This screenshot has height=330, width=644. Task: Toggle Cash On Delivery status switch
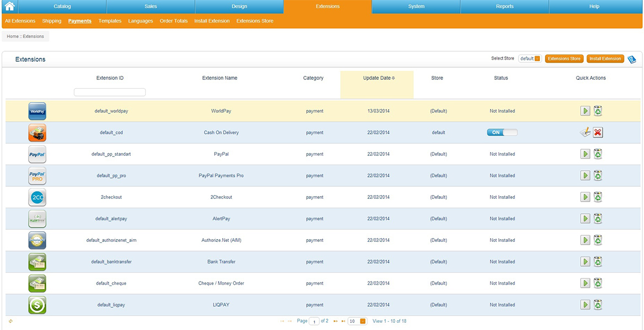501,133
